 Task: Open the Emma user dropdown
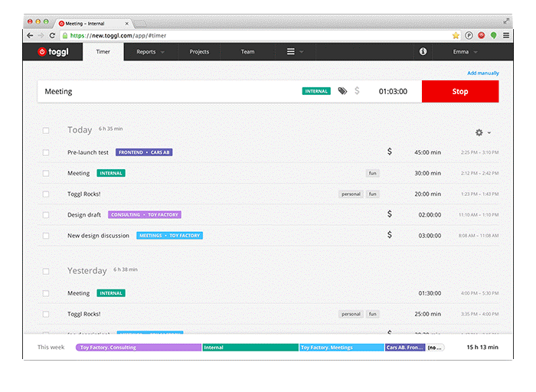465,51
